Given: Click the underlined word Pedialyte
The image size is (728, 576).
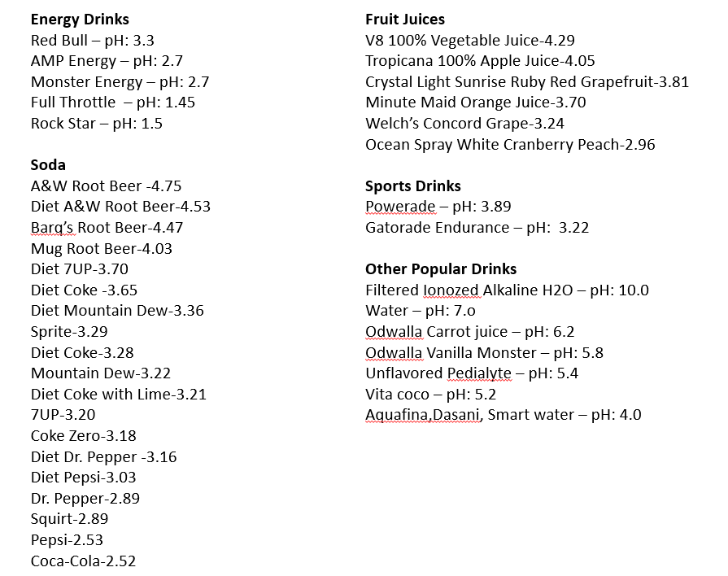Looking at the screenshot, I should [479, 373].
